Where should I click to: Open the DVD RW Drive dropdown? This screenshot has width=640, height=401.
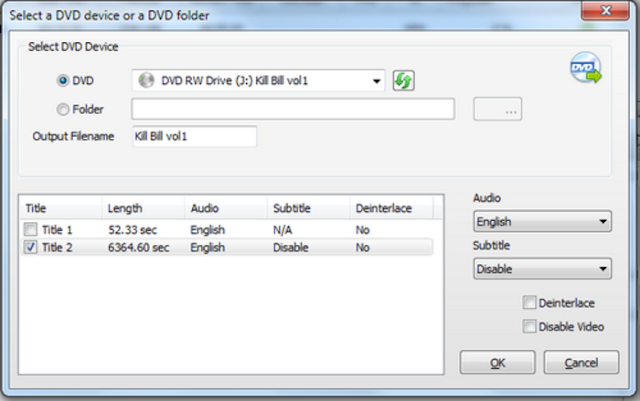[258, 80]
